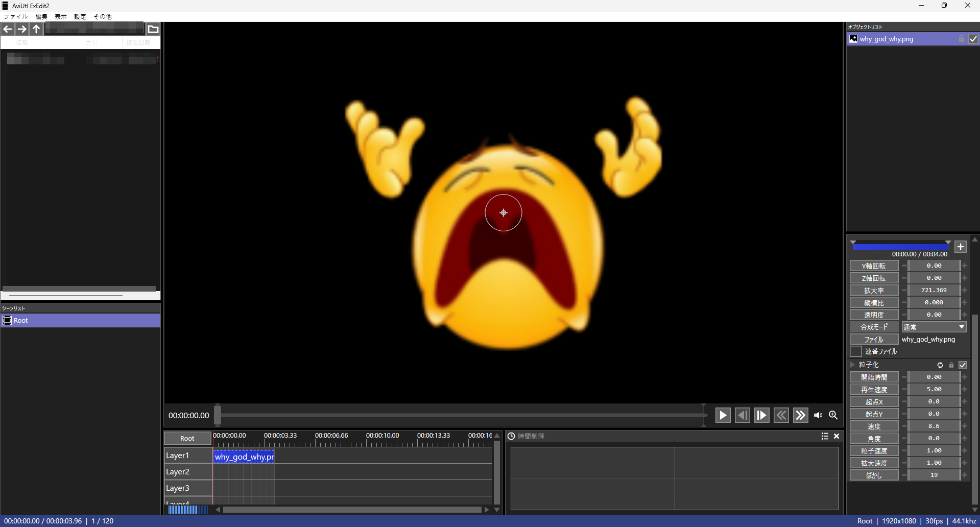Click the 開始時間 parameter button

coord(874,377)
